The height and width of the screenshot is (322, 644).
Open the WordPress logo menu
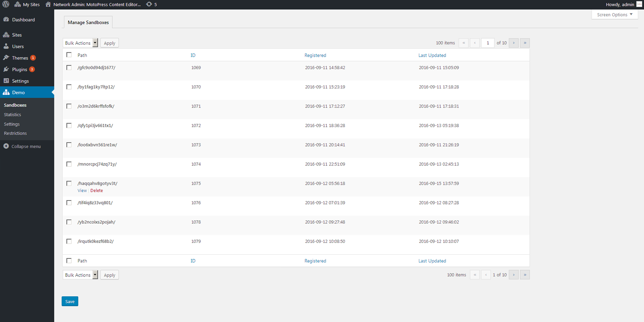pyautogui.click(x=6, y=4)
